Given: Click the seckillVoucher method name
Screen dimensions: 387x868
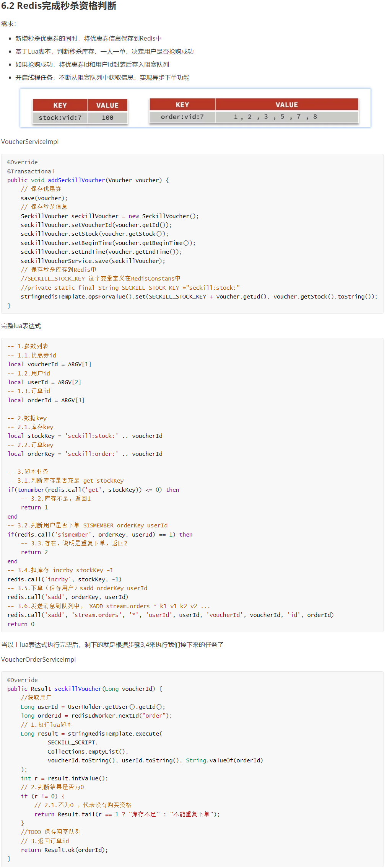Looking at the screenshot, I should pyautogui.click(x=78, y=689).
